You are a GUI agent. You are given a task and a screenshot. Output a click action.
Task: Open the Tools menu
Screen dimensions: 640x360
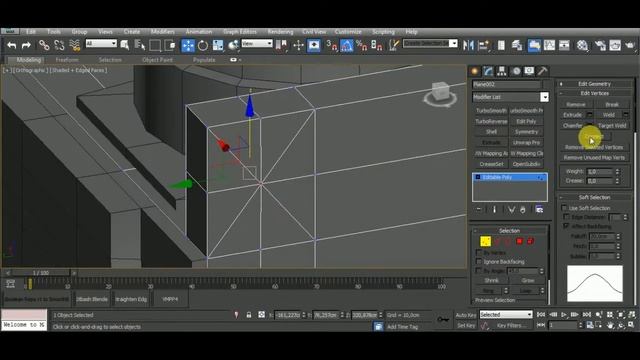click(53, 32)
